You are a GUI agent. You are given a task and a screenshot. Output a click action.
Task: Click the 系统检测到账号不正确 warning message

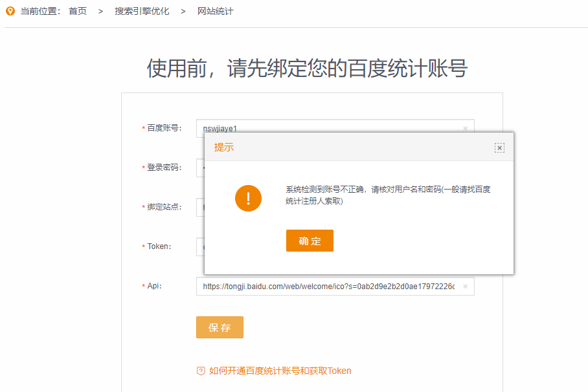[388, 195]
